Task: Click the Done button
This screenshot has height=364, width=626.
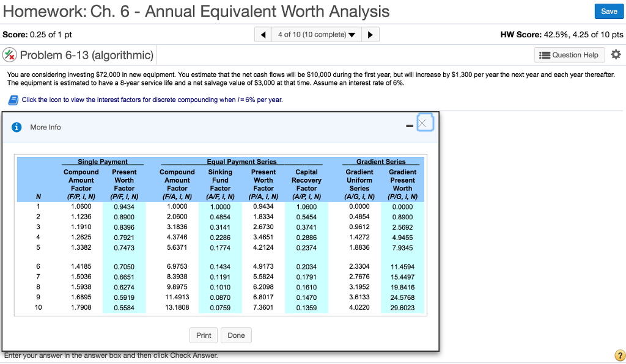Action: pyautogui.click(x=235, y=335)
